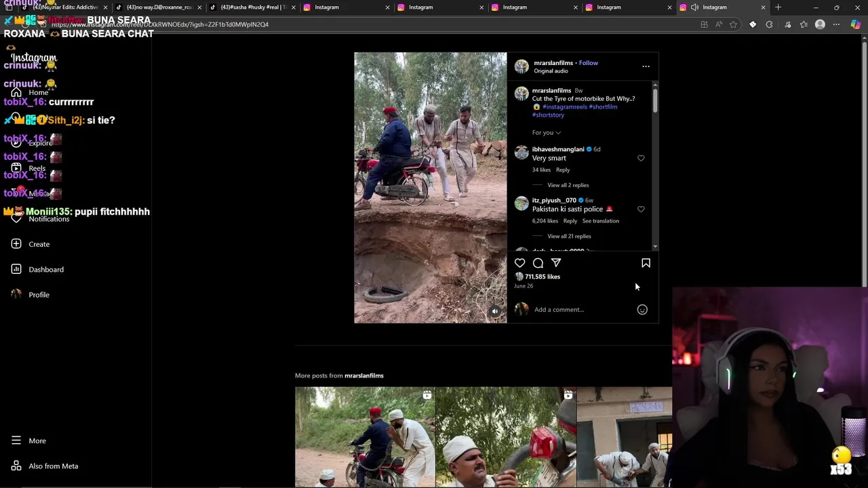Screen dimensions: 868x488
Task: Click See translation on Pakistan comment
Action: (x=601, y=221)
